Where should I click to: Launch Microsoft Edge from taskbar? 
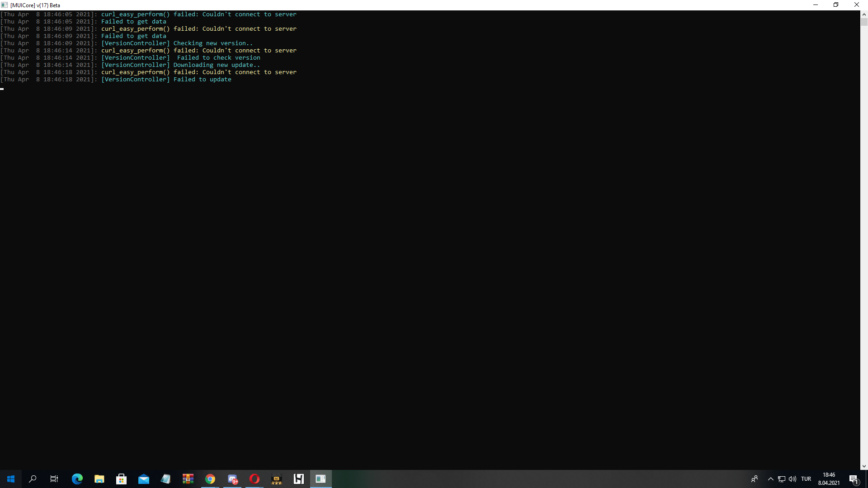coord(77,479)
